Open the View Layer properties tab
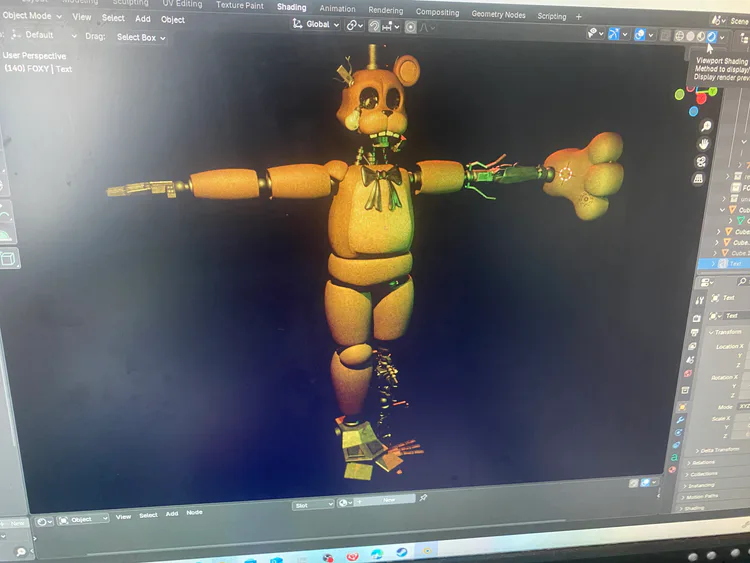 pyautogui.click(x=692, y=346)
